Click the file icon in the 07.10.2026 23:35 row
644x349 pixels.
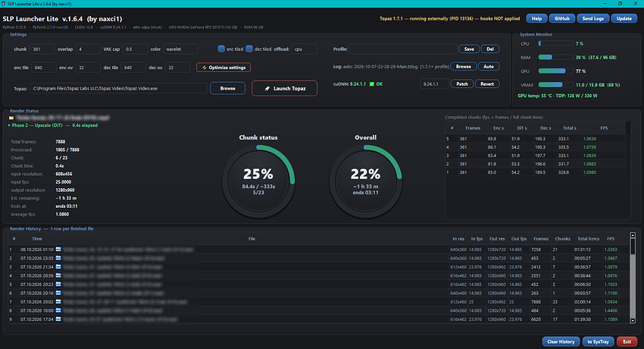point(58,258)
